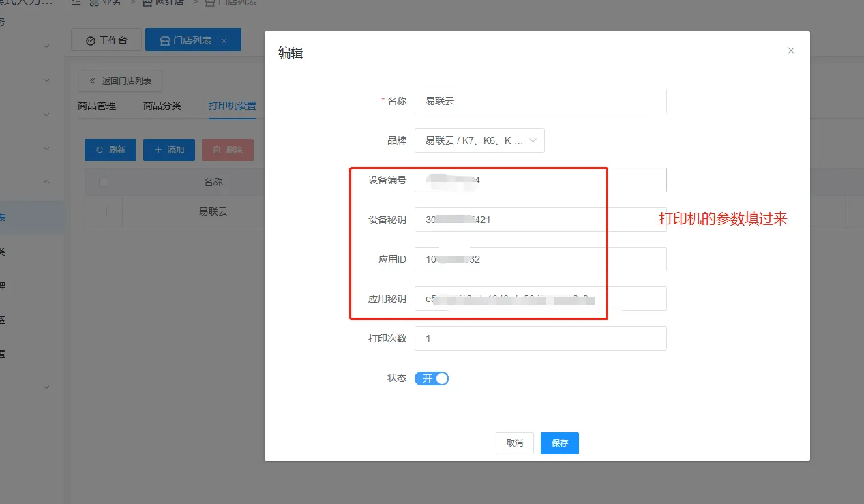Click the 打印次数 input field
The width and height of the screenshot is (864, 504).
pos(540,338)
